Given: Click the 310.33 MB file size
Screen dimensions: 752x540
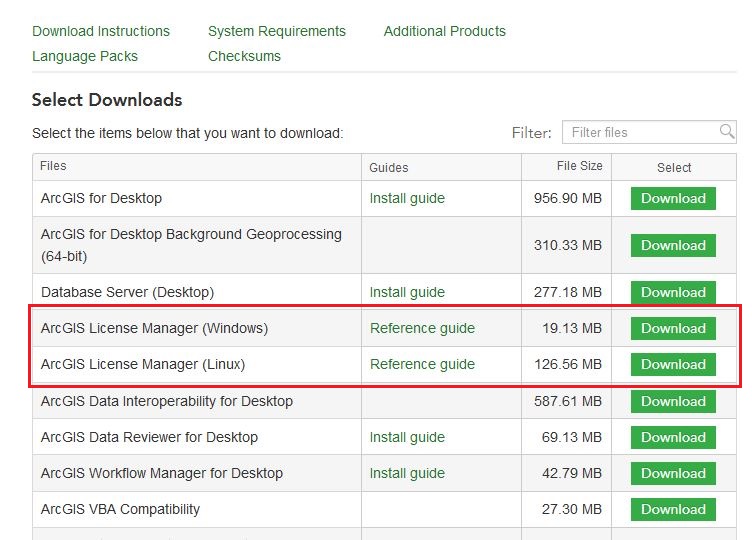Looking at the screenshot, I should [568, 245].
